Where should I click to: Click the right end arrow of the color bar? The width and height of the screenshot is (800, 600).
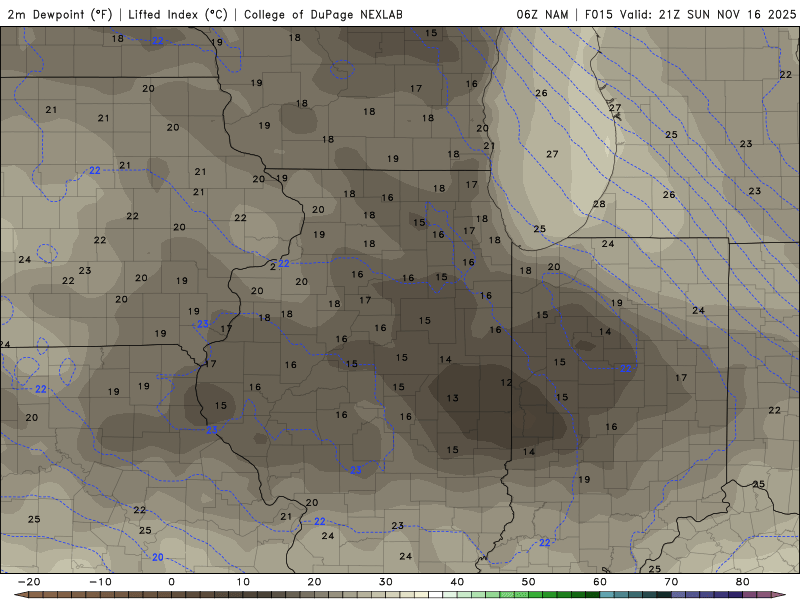coord(779,595)
